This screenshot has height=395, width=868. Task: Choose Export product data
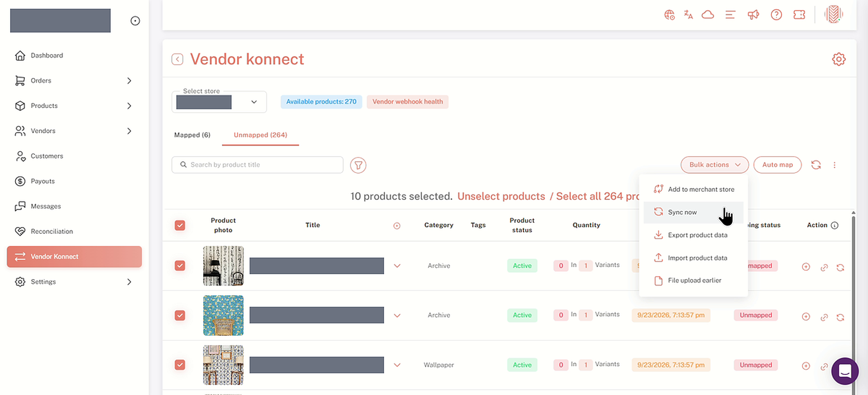(x=694, y=235)
